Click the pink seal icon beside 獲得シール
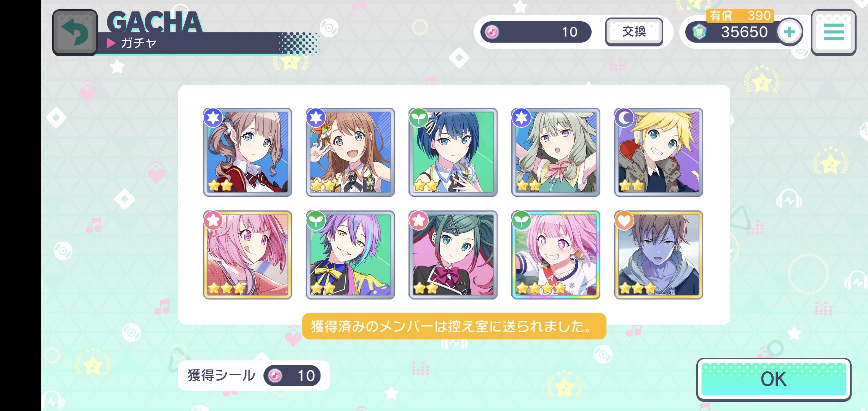 point(275,376)
